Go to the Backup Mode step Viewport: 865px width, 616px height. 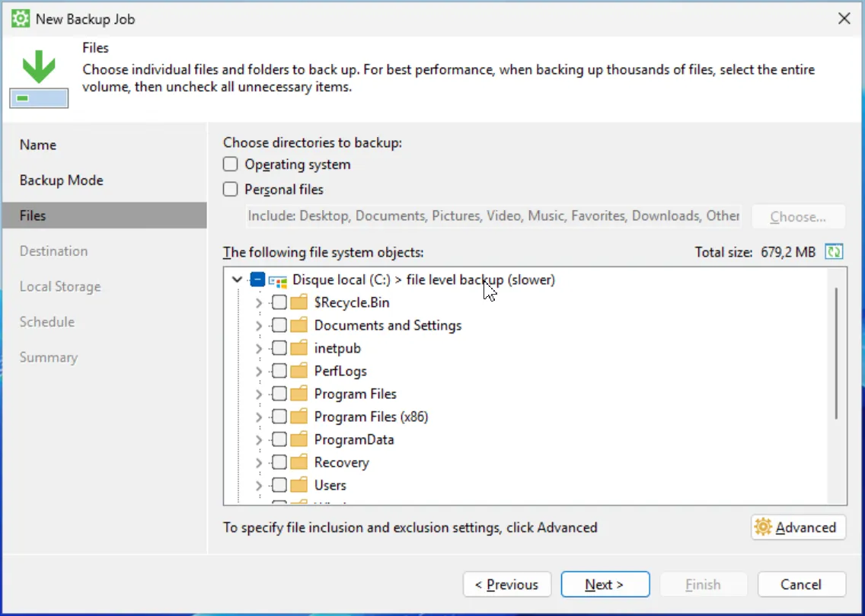(62, 180)
